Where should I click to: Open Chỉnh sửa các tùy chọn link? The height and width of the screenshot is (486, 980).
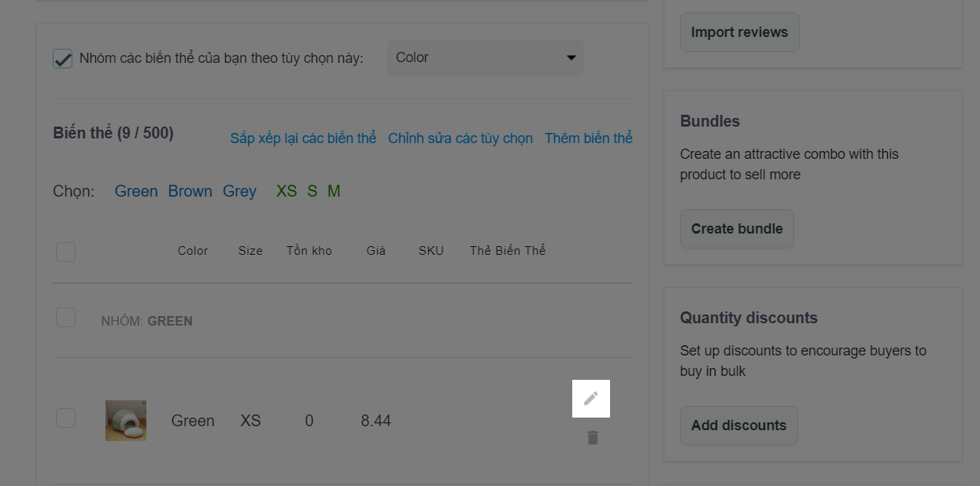[x=460, y=138]
